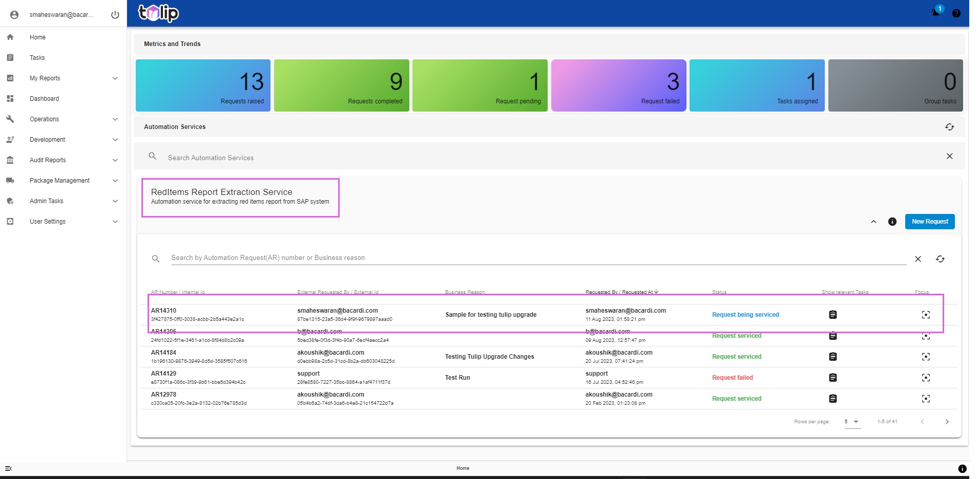Open the Tasks assigned card
The height and width of the screenshot is (479, 980).
(757, 85)
